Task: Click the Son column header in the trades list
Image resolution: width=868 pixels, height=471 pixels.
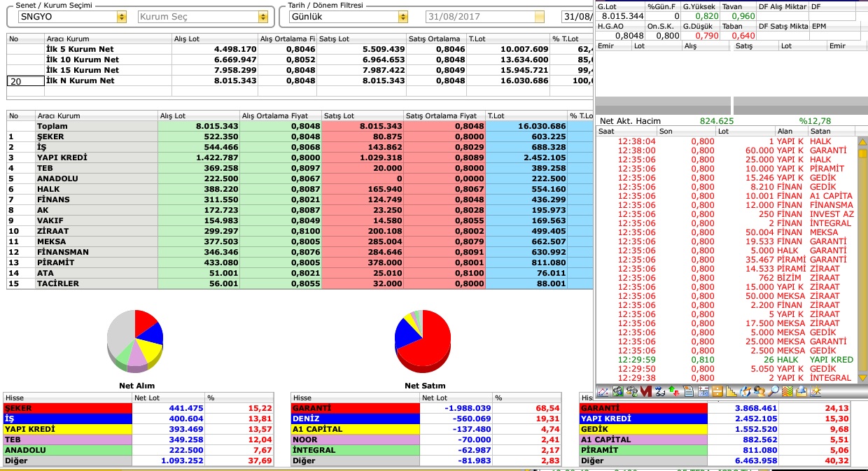Action: (686, 131)
